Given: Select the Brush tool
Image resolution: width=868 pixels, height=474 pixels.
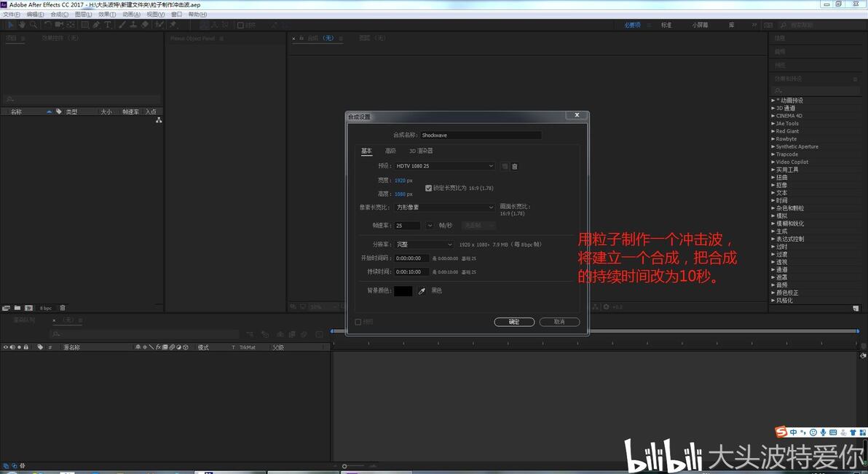Looking at the screenshot, I should (122, 25).
